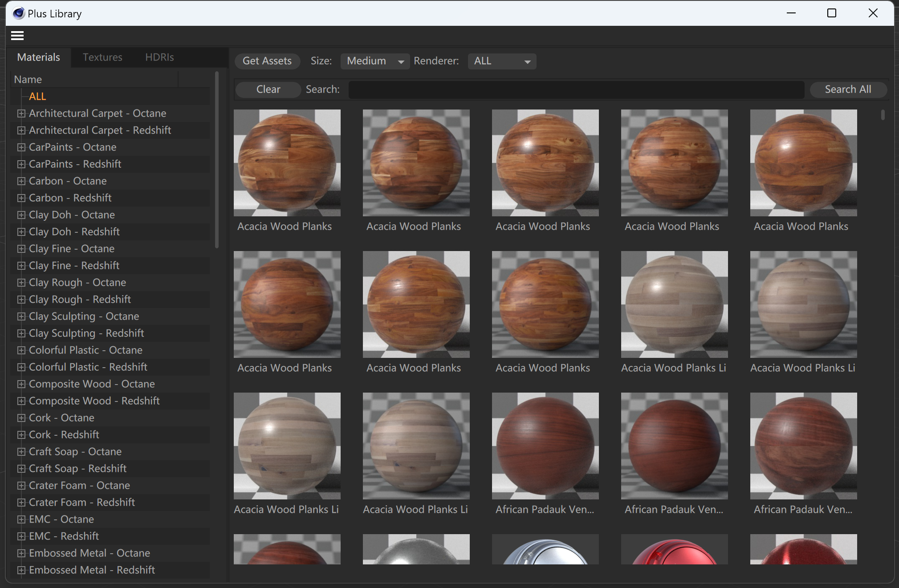Select Embossed Metal - Redshift category
The image size is (899, 588).
click(x=92, y=570)
